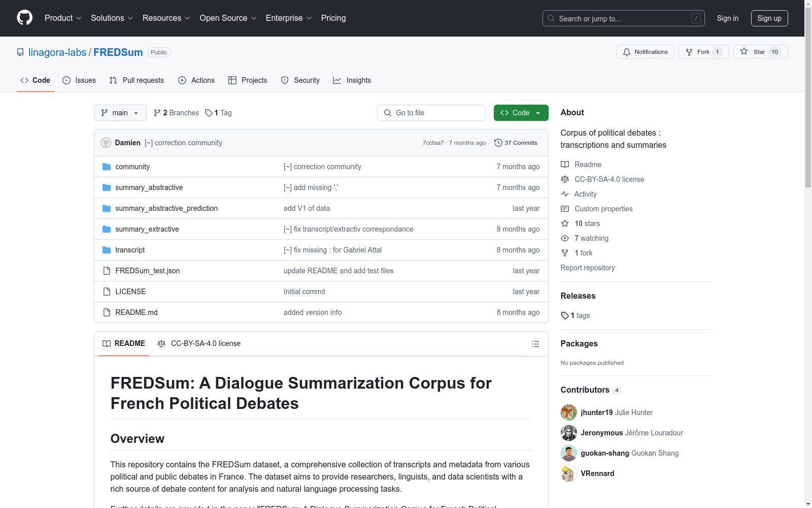Select the CC-BY-SA-4.0 license tab
The image size is (812, 508).
click(x=199, y=344)
